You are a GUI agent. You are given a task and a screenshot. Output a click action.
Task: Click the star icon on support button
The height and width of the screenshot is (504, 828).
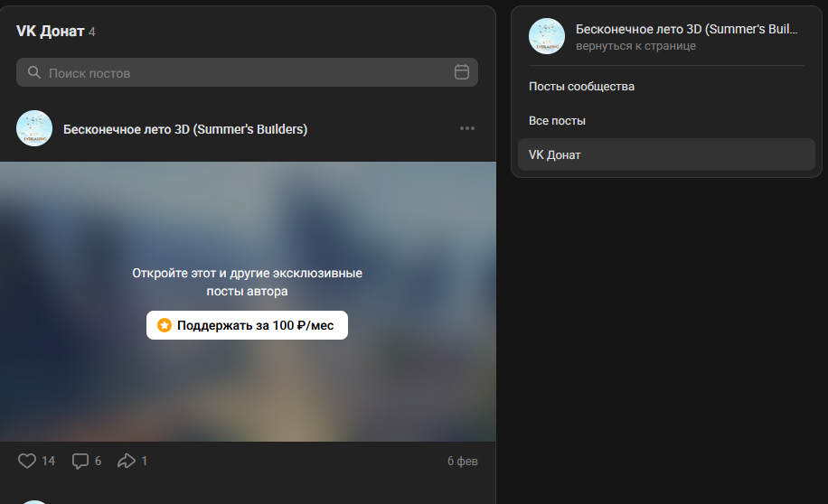(x=165, y=325)
